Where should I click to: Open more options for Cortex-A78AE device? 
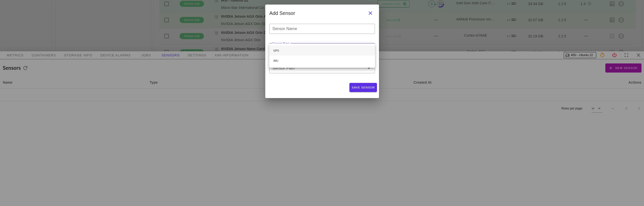(x=621, y=36)
